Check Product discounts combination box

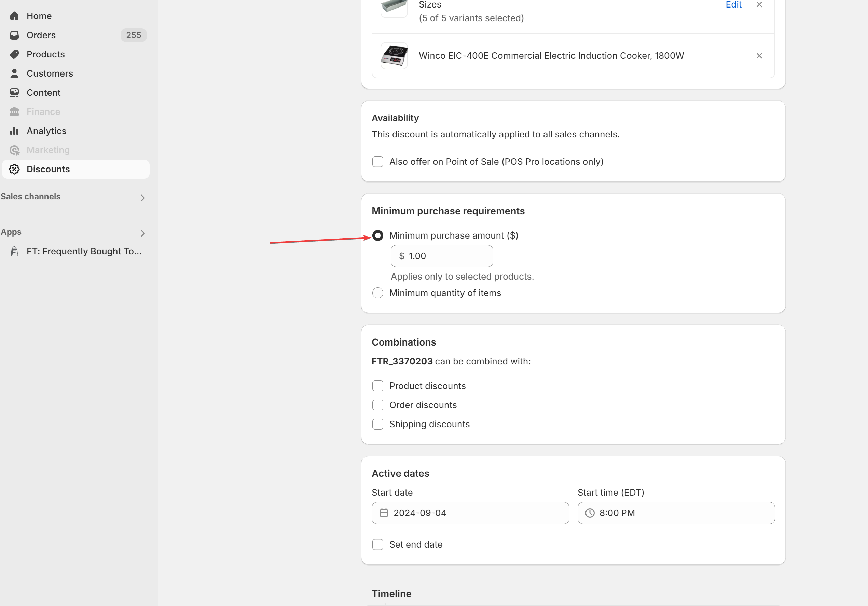pos(378,386)
